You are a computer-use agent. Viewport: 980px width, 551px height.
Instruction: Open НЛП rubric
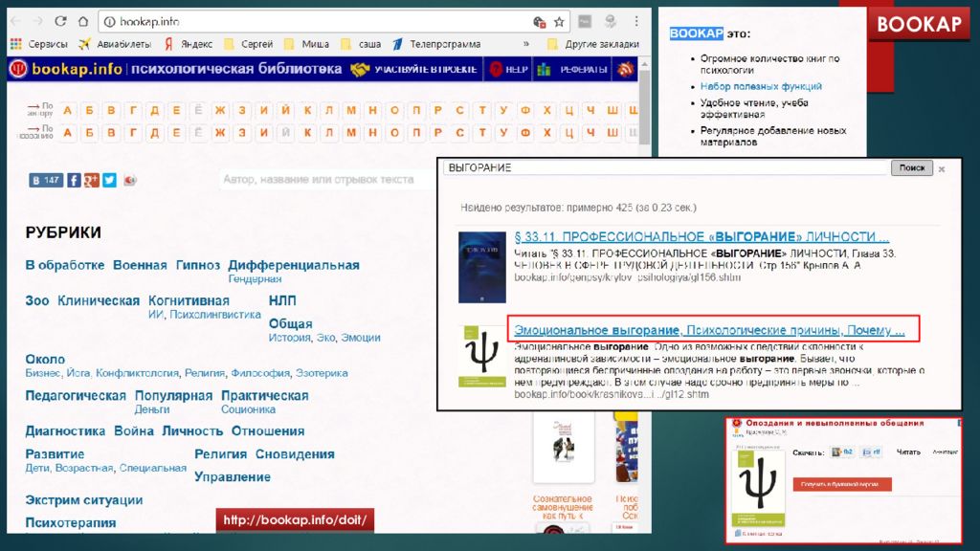pos(282,300)
